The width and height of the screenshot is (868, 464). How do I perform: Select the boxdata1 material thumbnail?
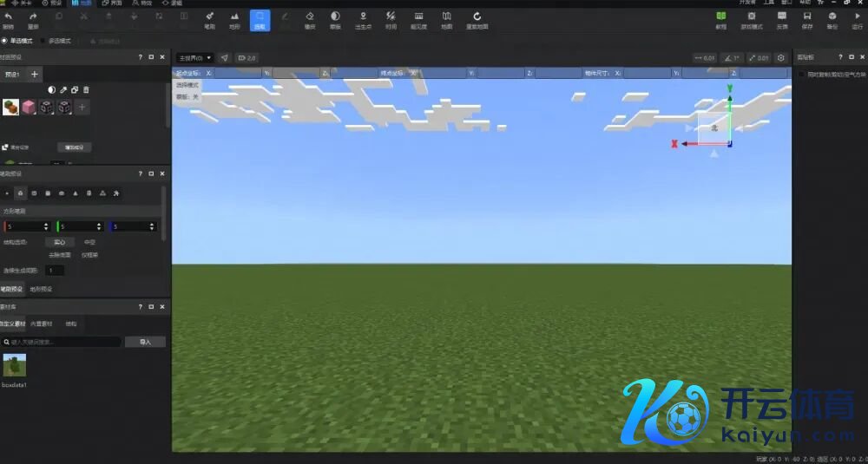(x=14, y=365)
